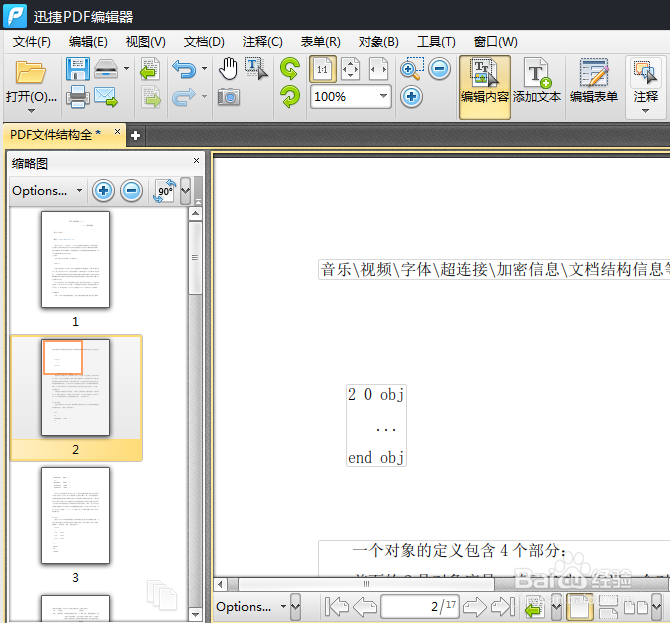
Task: Open the status bar Options dropdown
Action: 251,606
